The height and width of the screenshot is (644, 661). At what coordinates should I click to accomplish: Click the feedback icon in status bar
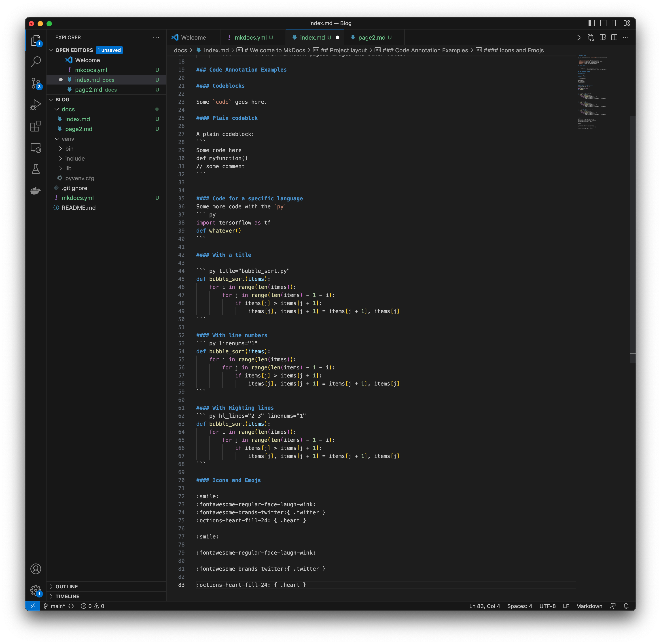(613, 606)
